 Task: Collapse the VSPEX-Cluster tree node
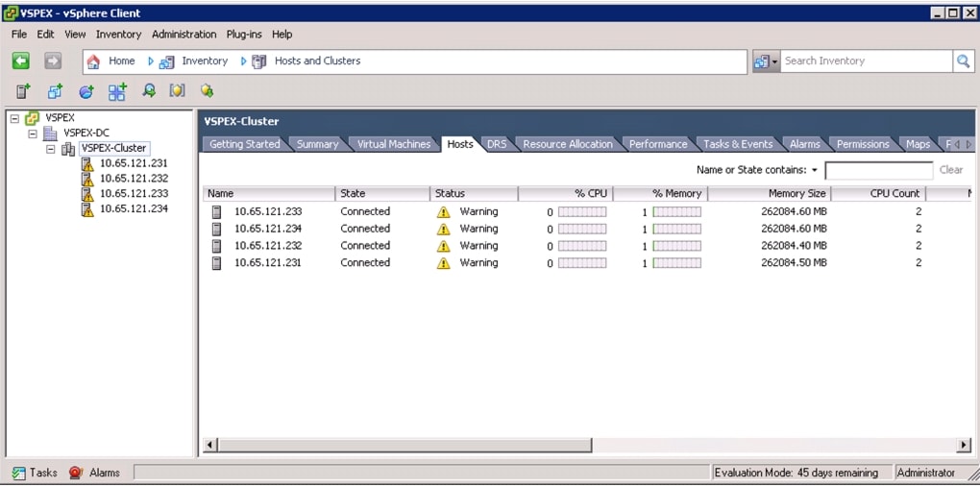coord(51,149)
